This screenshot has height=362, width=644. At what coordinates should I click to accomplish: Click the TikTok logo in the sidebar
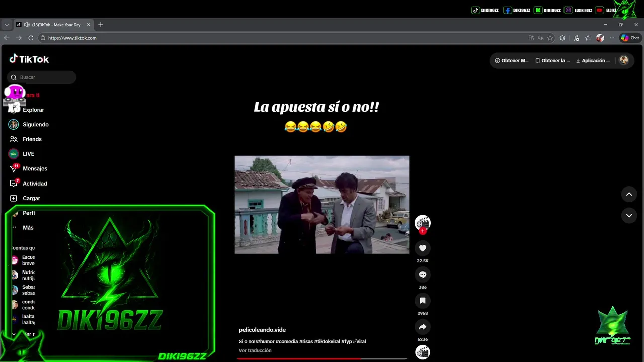coord(29,59)
